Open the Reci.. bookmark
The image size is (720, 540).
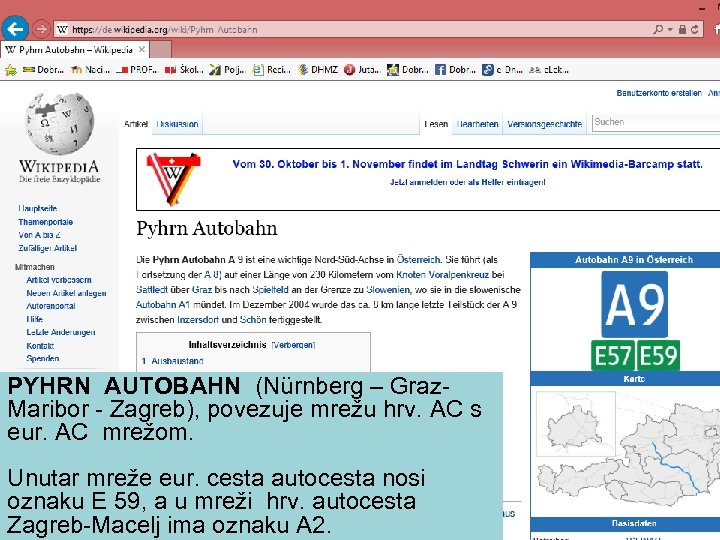click(x=271, y=70)
